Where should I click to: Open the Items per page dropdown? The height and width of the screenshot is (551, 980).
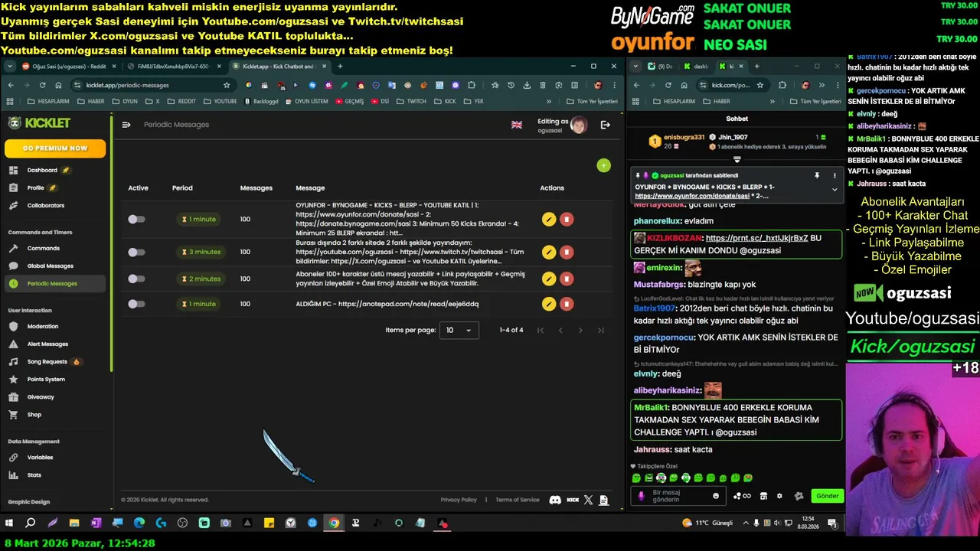[x=459, y=330]
